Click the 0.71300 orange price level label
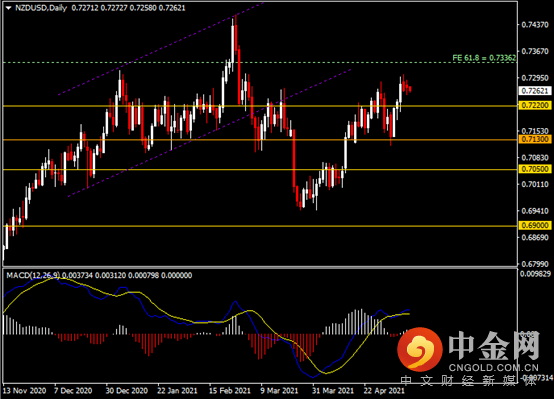The image size is (554, 399). click(x=535, y=139)
